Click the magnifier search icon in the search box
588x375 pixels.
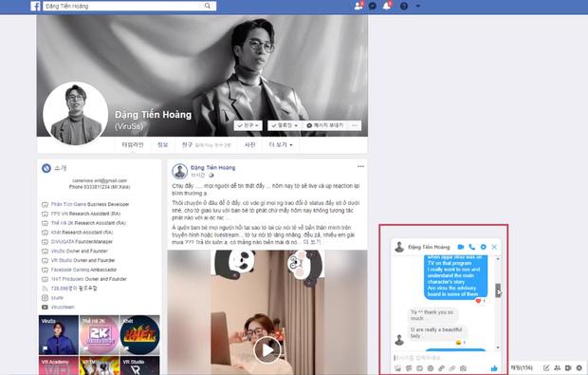pos(208,6)
